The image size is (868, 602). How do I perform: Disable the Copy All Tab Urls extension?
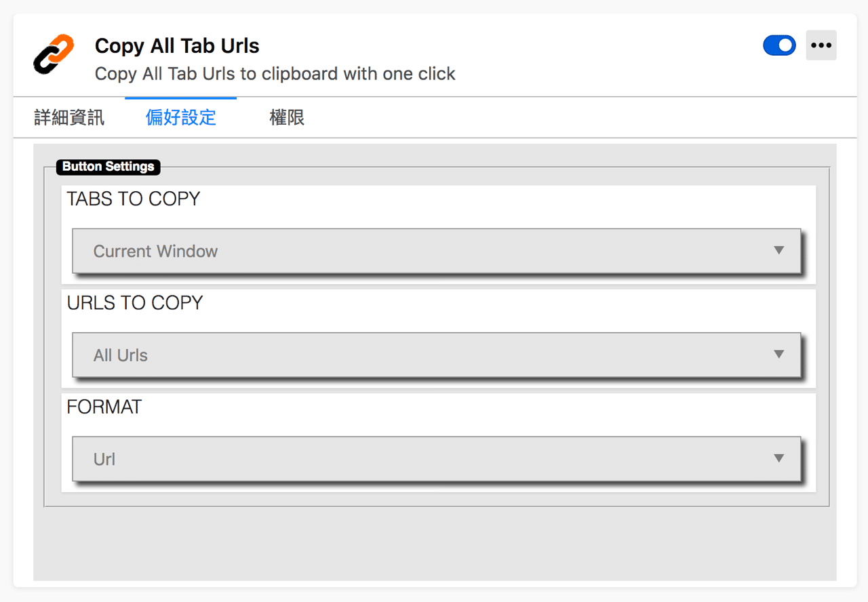[778, 45]
